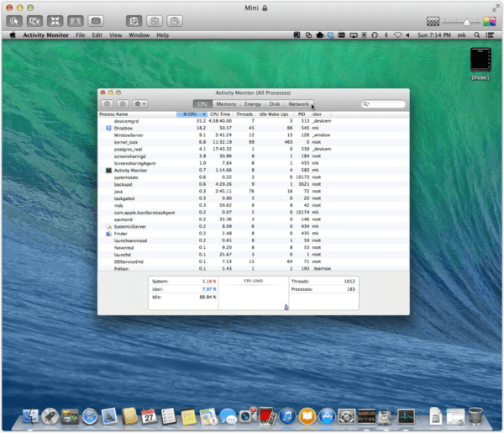
Task: Open Calendar from the dock
Action: (149, 416)
